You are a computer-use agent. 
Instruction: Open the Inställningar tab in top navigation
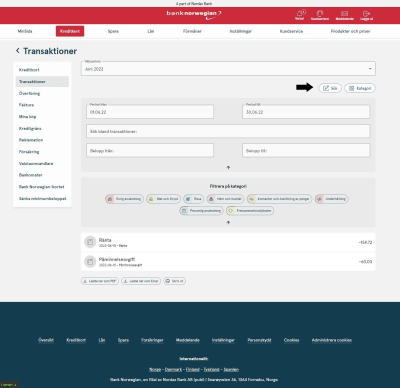coord(241,31)
